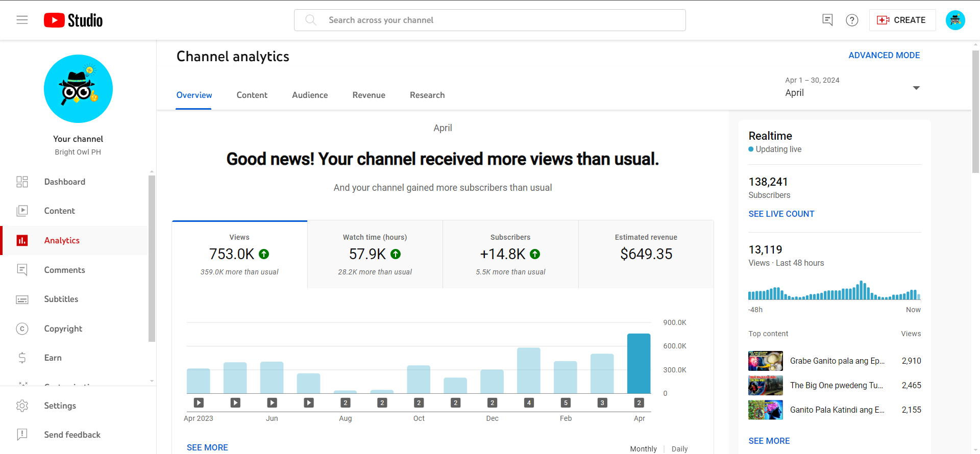The height and width of the screenshot is (454, 980).
Task: Switch chart granularity to Monthly
Action: tap(643, 449)
